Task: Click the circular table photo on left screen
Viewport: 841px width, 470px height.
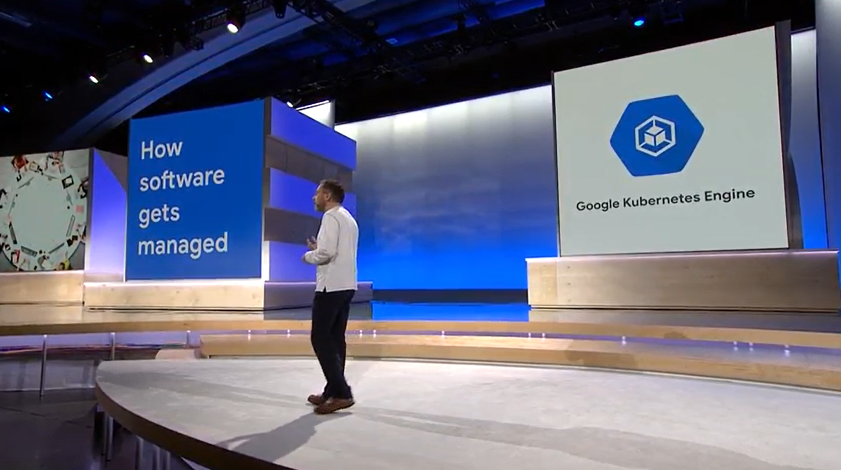Action: [x=43, y=210]
